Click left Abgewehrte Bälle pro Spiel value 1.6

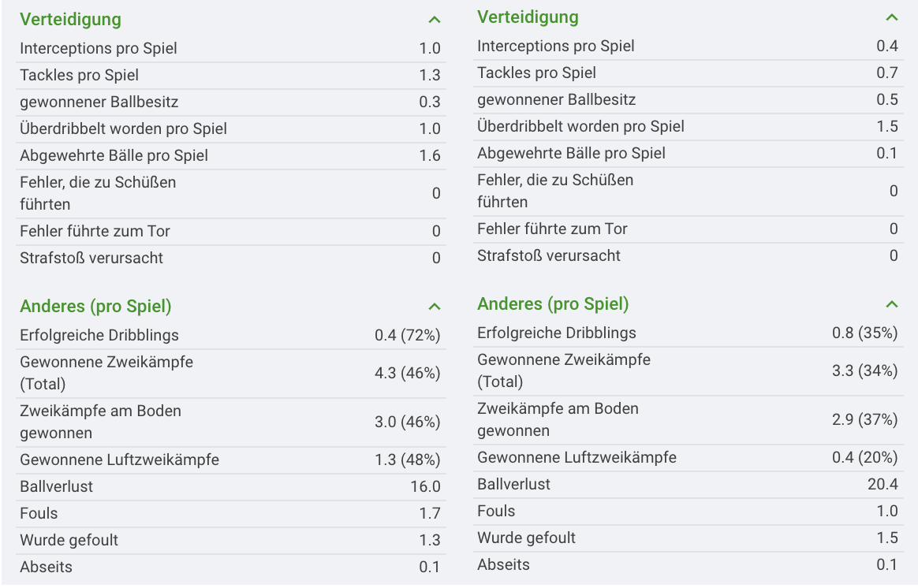pos(430,155)
